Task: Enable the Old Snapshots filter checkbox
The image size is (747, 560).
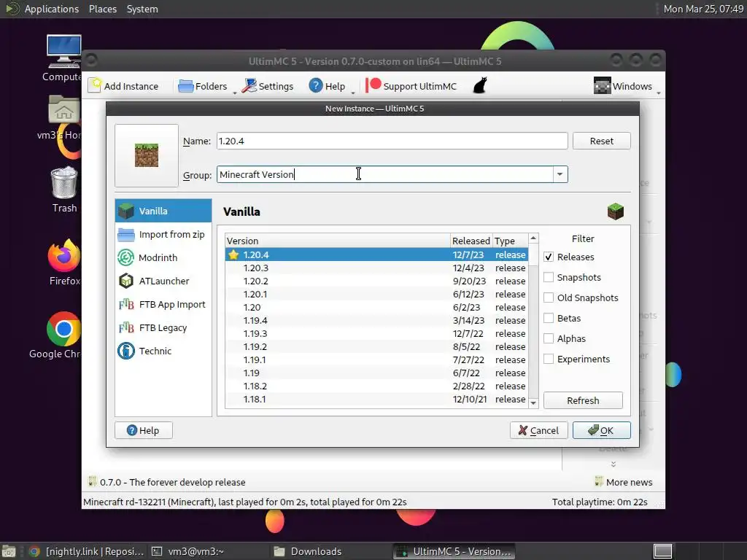Action: (549, 297)
